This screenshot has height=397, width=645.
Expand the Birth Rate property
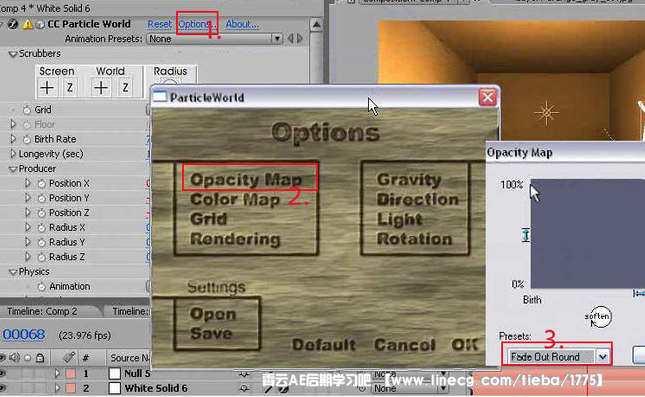tap(13, 139)
